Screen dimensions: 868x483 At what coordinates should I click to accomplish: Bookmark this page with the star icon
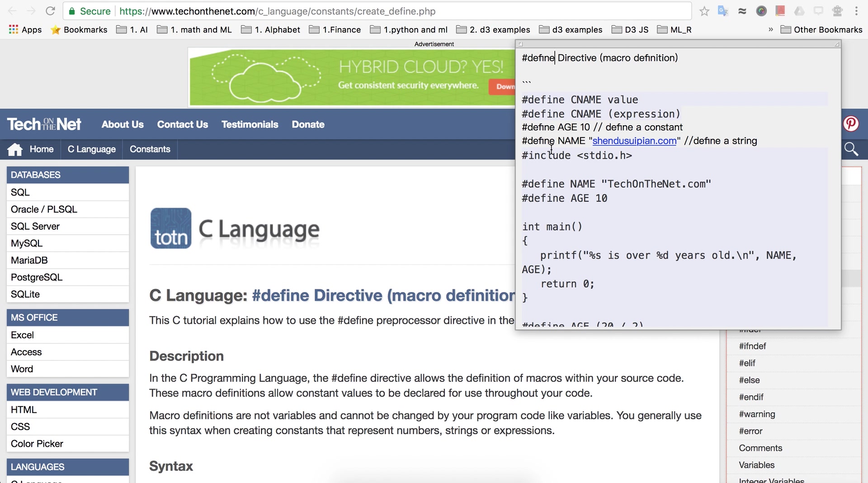[704, 11]
